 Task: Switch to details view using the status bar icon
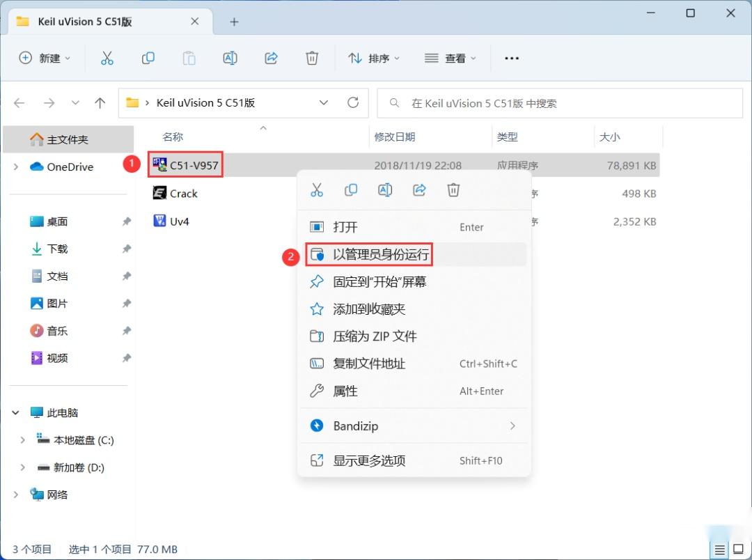coord(720,549)
